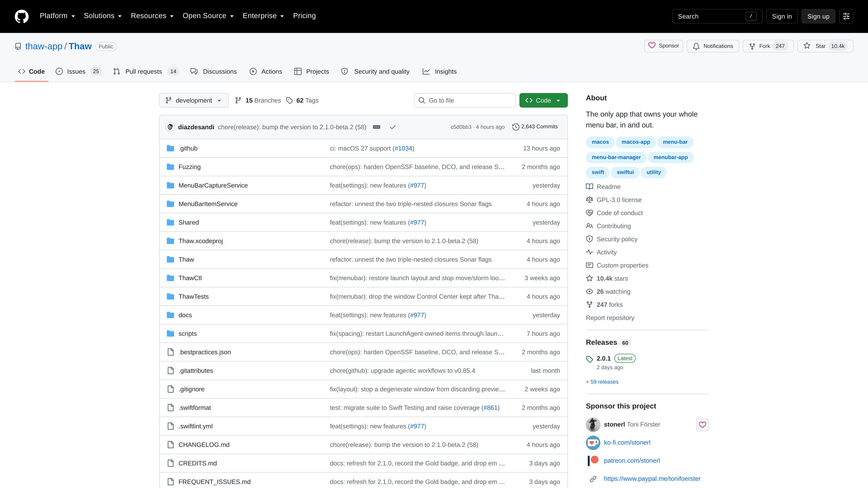Click the GPL-3.0 license scale icon
868x488 pixels.
(x=589, y=200)
